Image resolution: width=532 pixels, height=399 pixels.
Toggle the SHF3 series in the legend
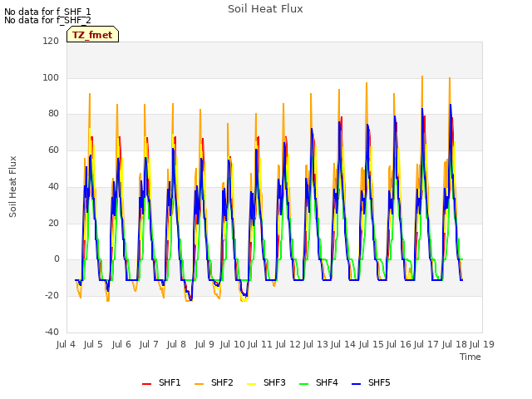click(267, 382)
